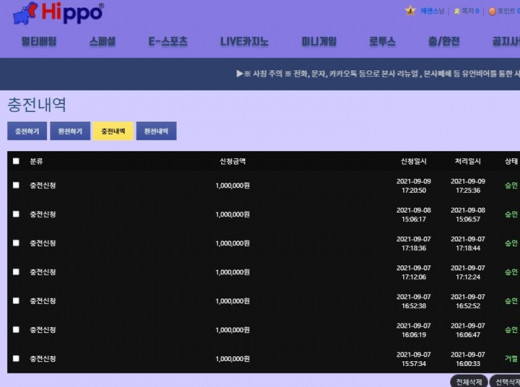520x387 pixels.
Task: Select the 미니게임 menu item
Action: click(319, 42)
